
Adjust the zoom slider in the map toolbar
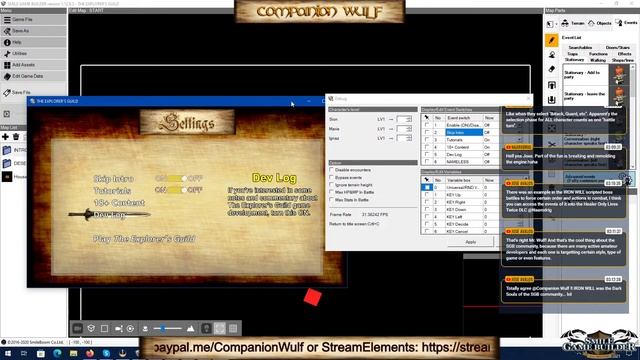coord(167,328)
